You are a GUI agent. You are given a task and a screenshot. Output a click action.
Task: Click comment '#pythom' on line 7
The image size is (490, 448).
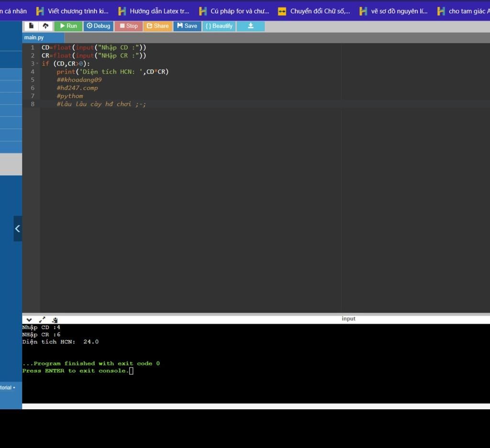tap(70, 96)
